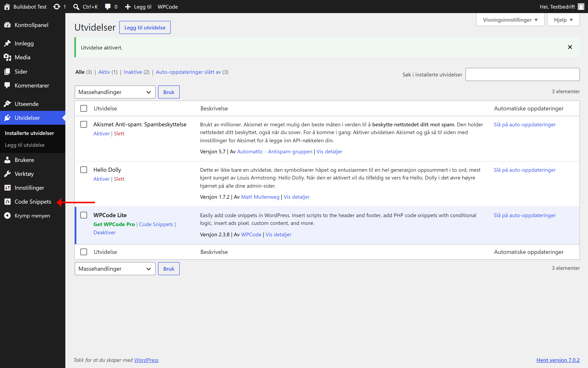
Task: Click Get WPCode Pro link
Action: [x=114, y=224]
